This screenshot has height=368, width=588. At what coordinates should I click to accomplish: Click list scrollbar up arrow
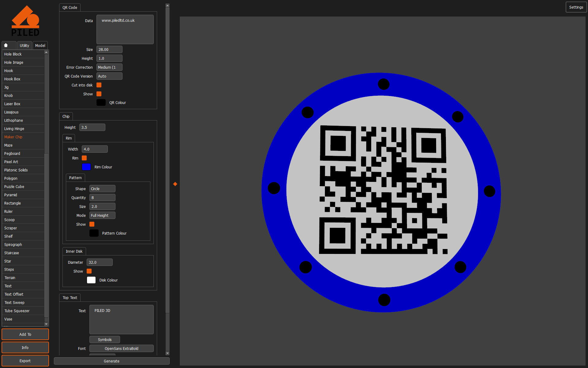46,52
